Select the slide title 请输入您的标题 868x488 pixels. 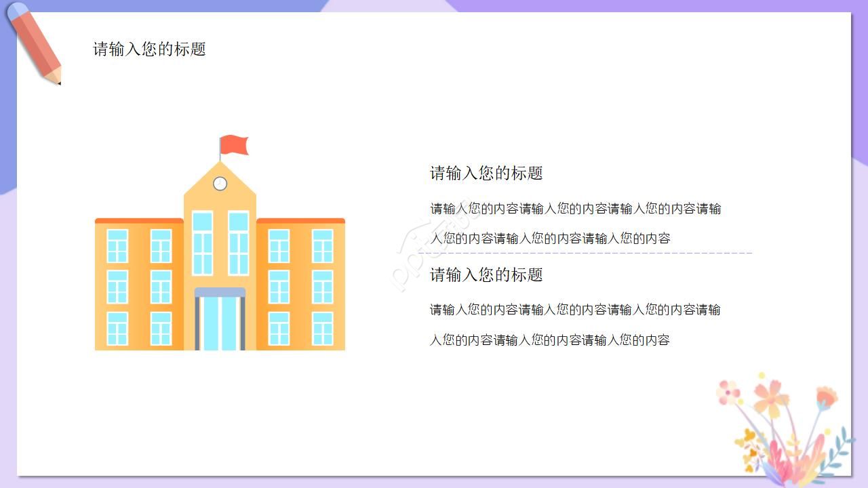click(x=149, y=49)
